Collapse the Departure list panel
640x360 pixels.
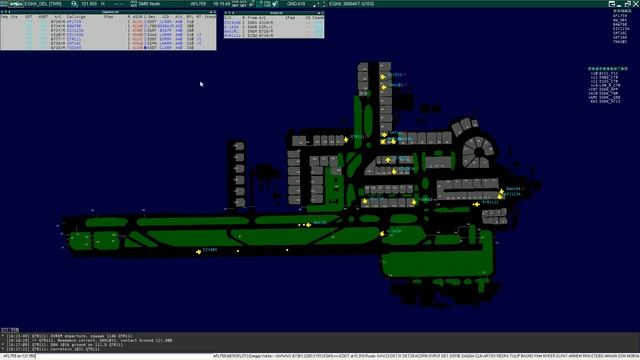(211, 12)
